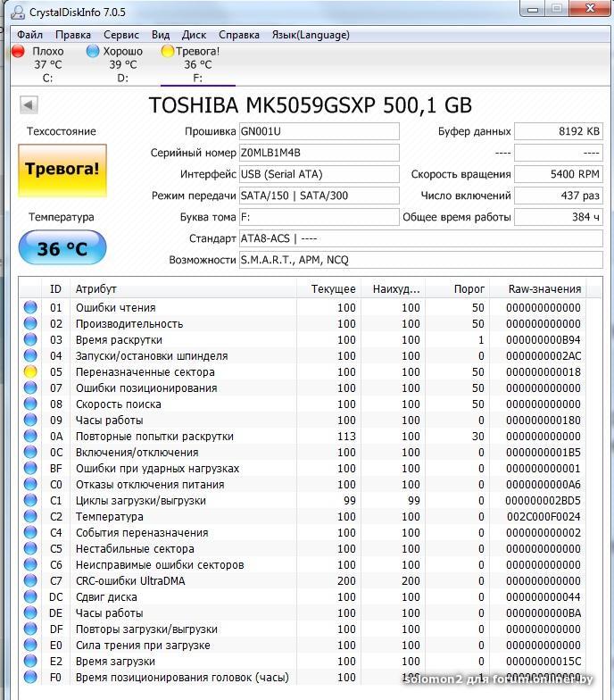The image size is (614, 700).
Task: Click the Буфер данных value 8192 KB
Action: click(x=559, y=131)
